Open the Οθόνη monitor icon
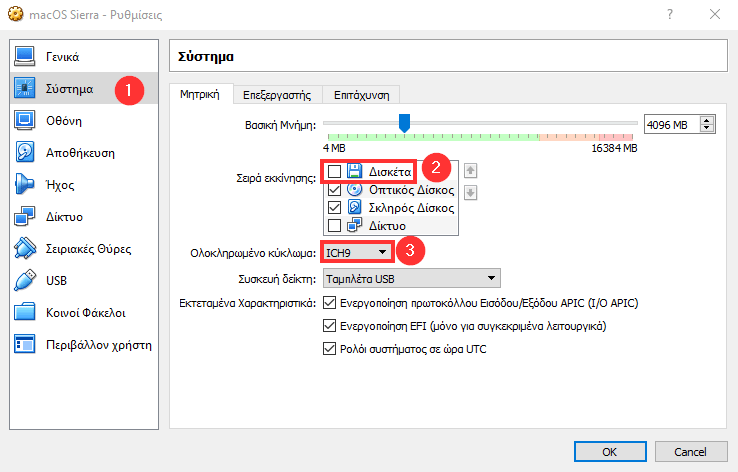Screen dimensions: 738x472 tap(24, 120)
